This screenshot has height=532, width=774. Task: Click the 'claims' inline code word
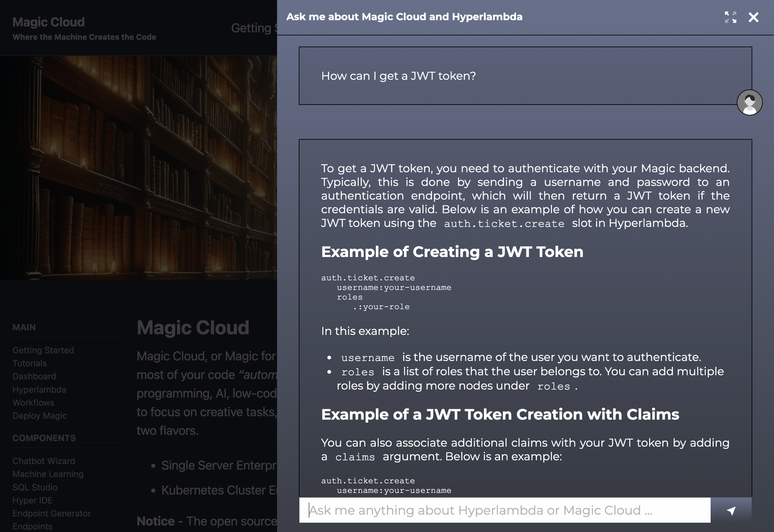click(x=355, y=457)
